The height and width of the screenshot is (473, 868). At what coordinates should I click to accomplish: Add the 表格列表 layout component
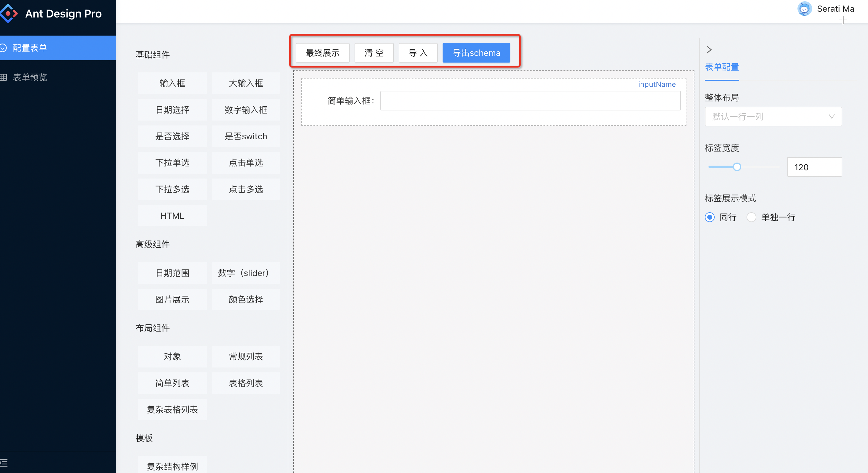point(246,383)
